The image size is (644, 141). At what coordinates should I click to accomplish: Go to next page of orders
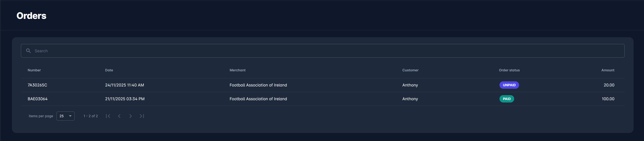click(131, 116)
